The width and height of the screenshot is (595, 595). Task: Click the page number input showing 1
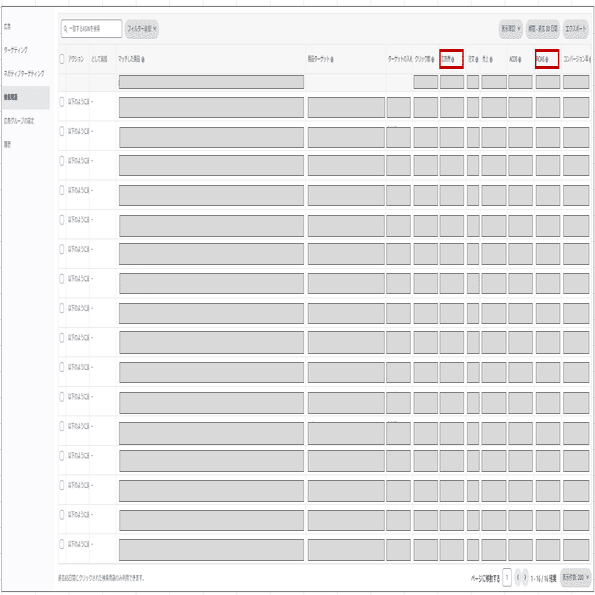coord(507,578)
